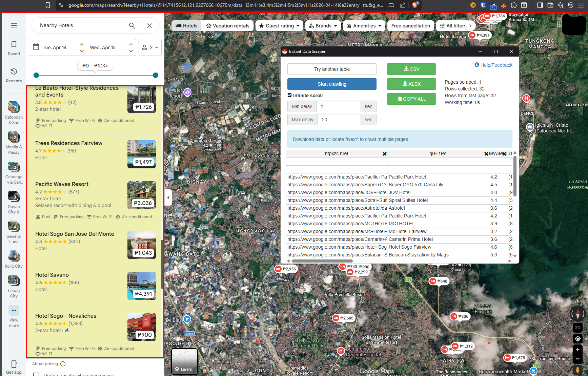Click the search magnifier icon
The width and height of the screenshot is (588, 376).
coord(132,25)
